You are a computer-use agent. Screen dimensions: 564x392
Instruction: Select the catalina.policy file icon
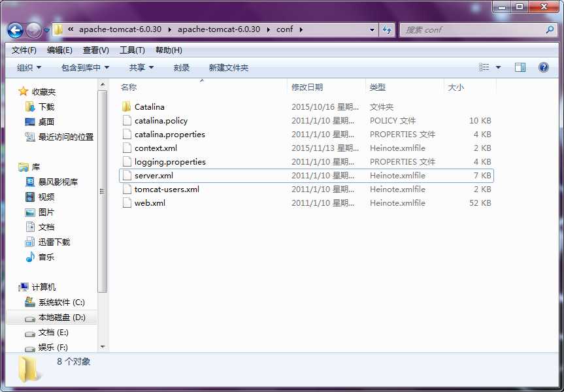click(127, 120)
